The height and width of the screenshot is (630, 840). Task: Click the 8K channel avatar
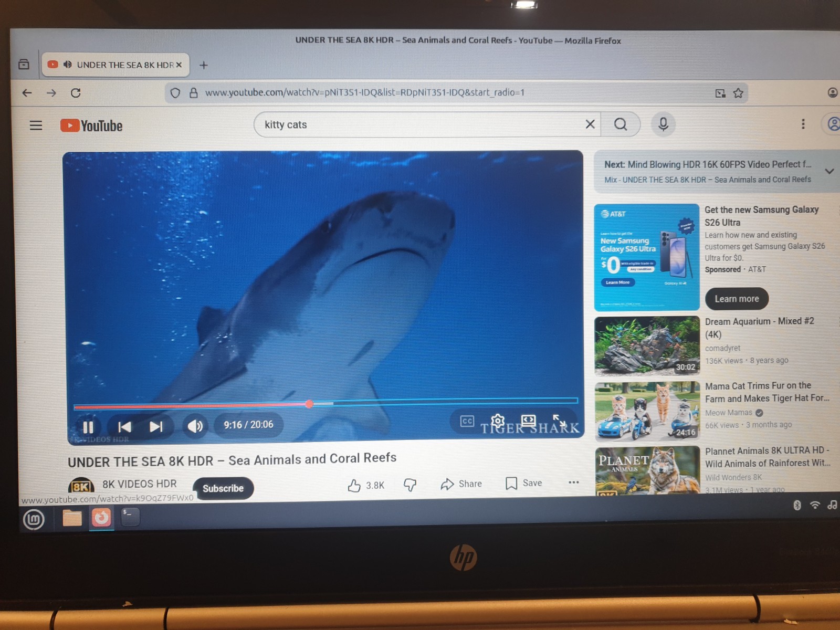pyautogui.click(x=81, y=486)
